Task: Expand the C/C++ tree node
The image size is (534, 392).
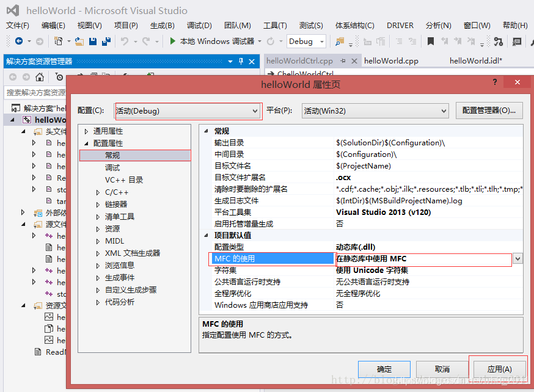Action: [98, 192]
